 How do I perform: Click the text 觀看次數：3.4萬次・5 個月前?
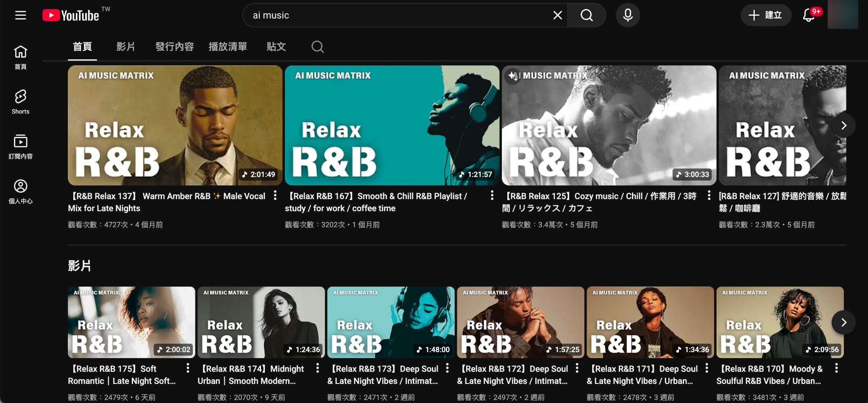(550, 225)
